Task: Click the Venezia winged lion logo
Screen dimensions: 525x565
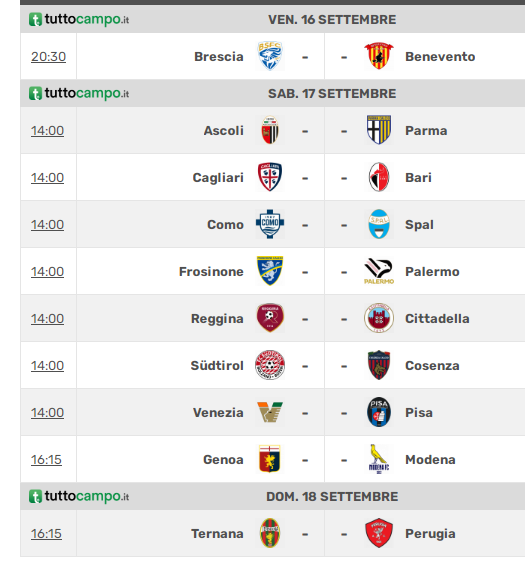Action: tap(270, 412)
